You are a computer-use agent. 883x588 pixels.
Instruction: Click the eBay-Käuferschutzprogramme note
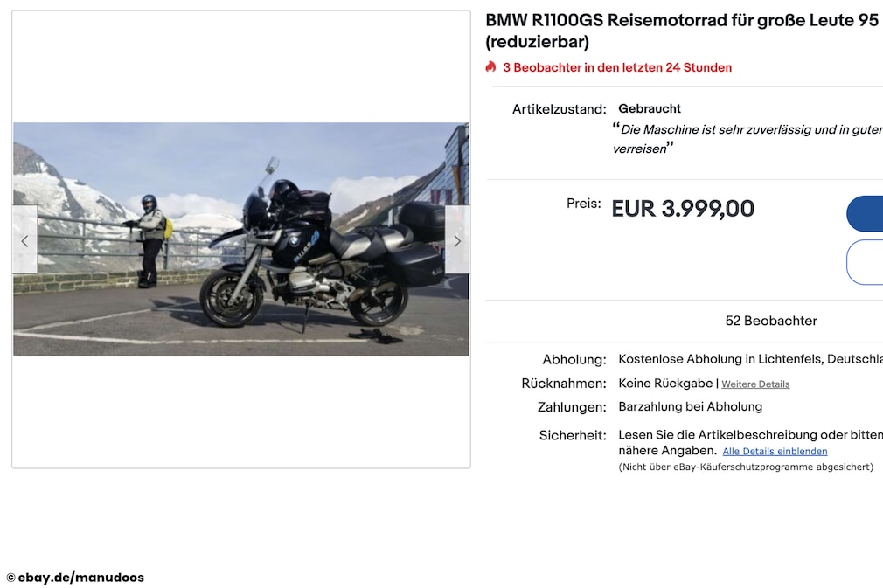[746, 467]
